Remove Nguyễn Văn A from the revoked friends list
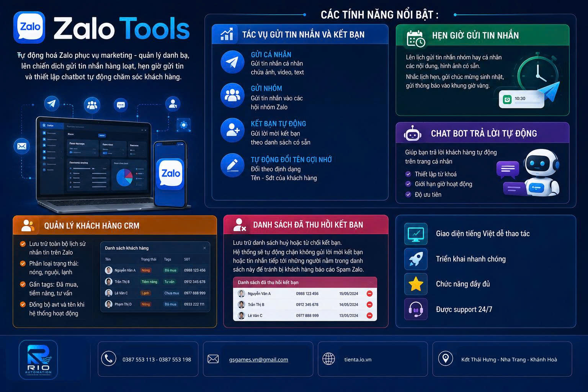The width and height of the screenshot is (588, 392). [x=369, y=294]
